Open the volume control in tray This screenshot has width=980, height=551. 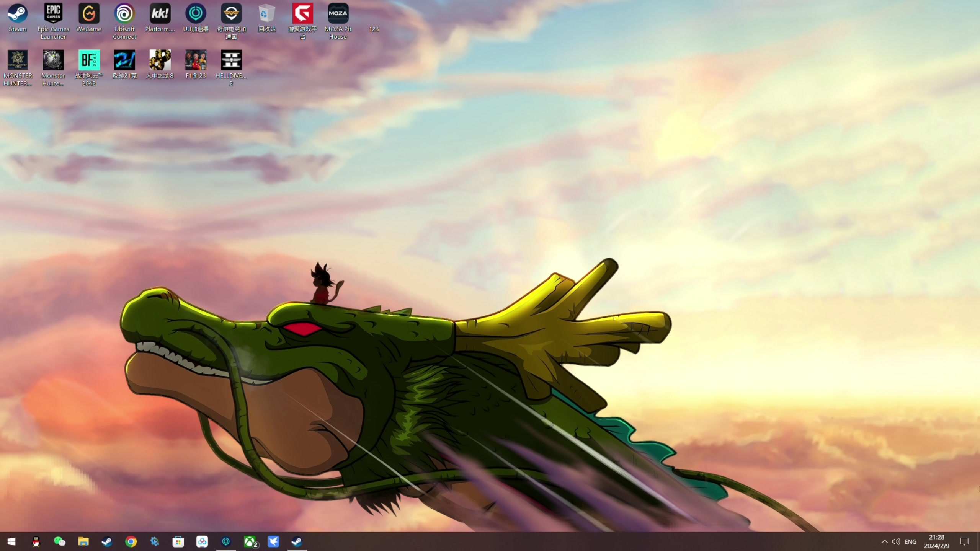click(x=896, y=541)
